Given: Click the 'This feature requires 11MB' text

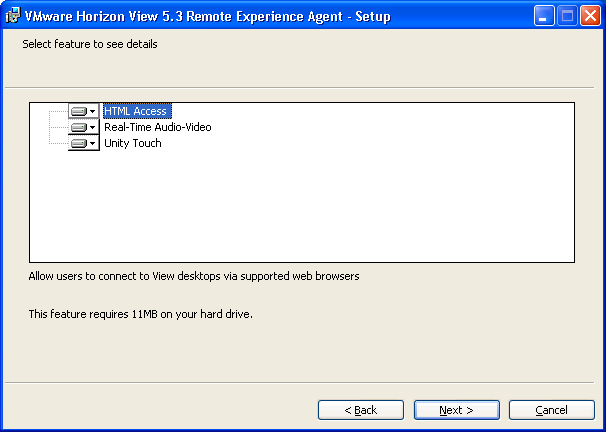Looking at the screenshot, I should (x=141, y=314).
